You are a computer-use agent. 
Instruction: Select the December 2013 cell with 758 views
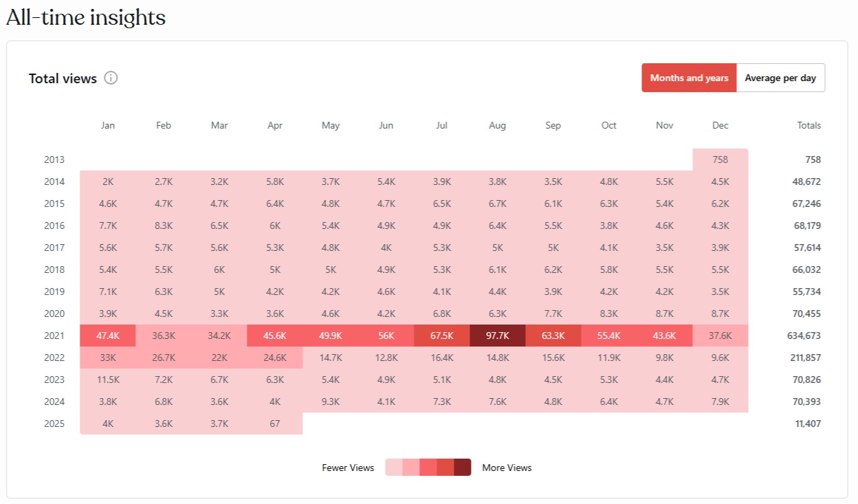720,160
